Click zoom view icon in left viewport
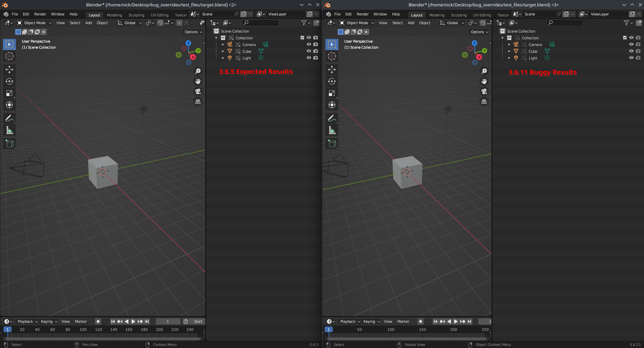 [x=198, y=71]
